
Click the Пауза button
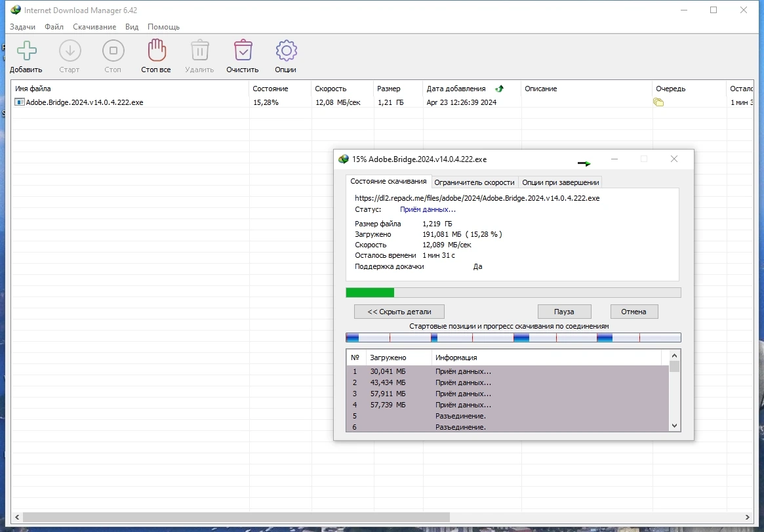(564, 312)
